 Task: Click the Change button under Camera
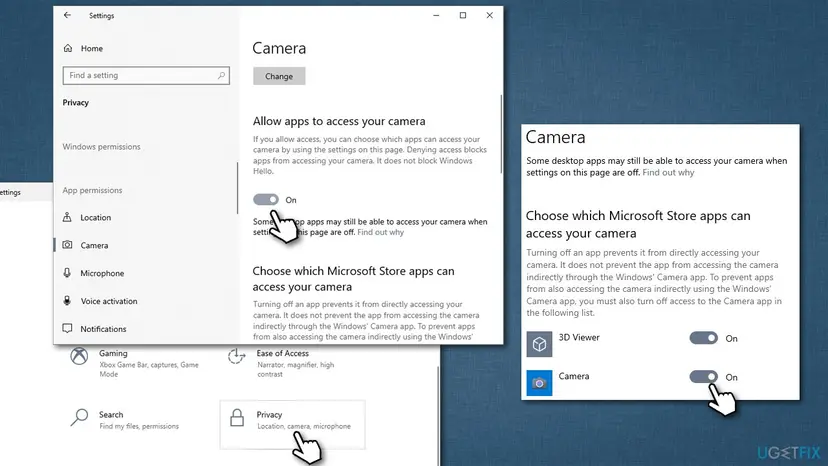tap(279, 76)
